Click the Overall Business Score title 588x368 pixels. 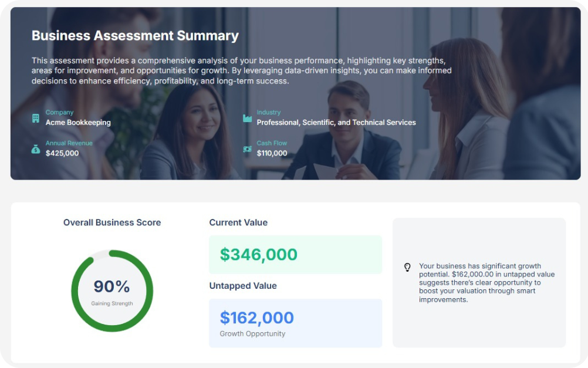point(112,222)
